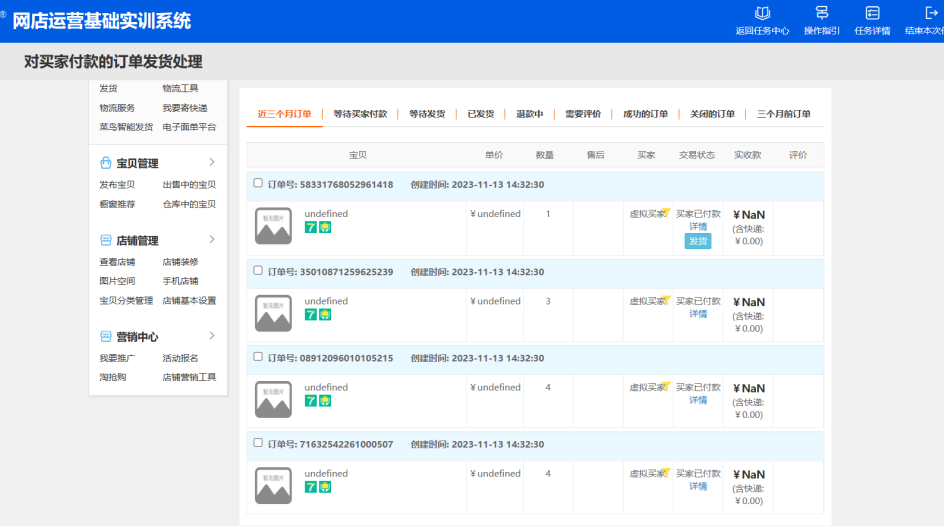This screenshot has height=531, width=944.
Task: Click buyer flag icon in order 58331768052961418
Action: click(666, 212)
